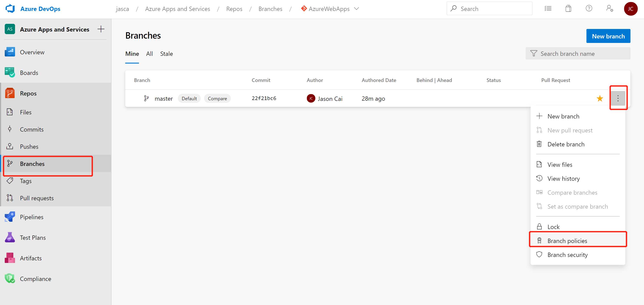Click the Azure Apps and Services project title
The height and width of the screenshot is (305, 644).
[55, 29]
